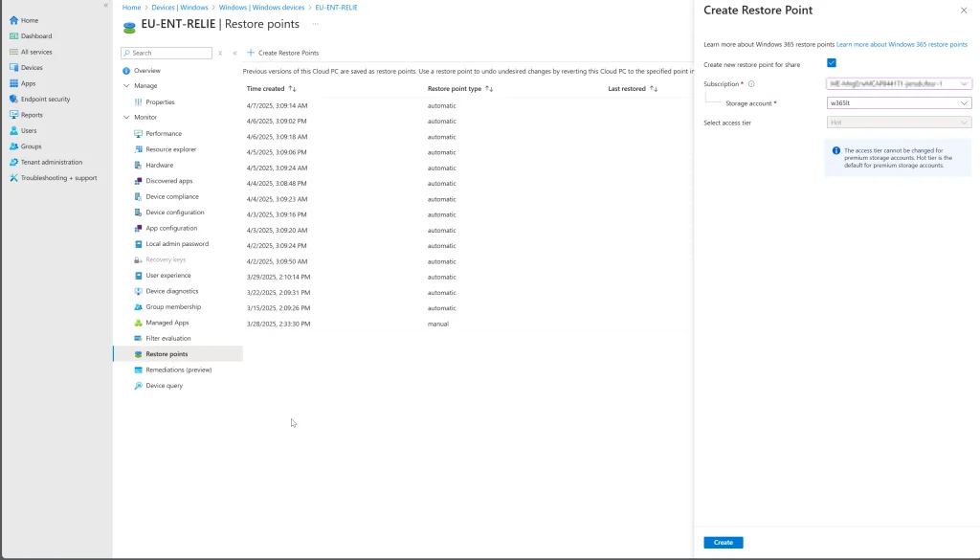Screen dimensions: 980x560
Task: Go to Devices | Windows breadcrumb
Action: pyautogui.click(x=180, y=8)
